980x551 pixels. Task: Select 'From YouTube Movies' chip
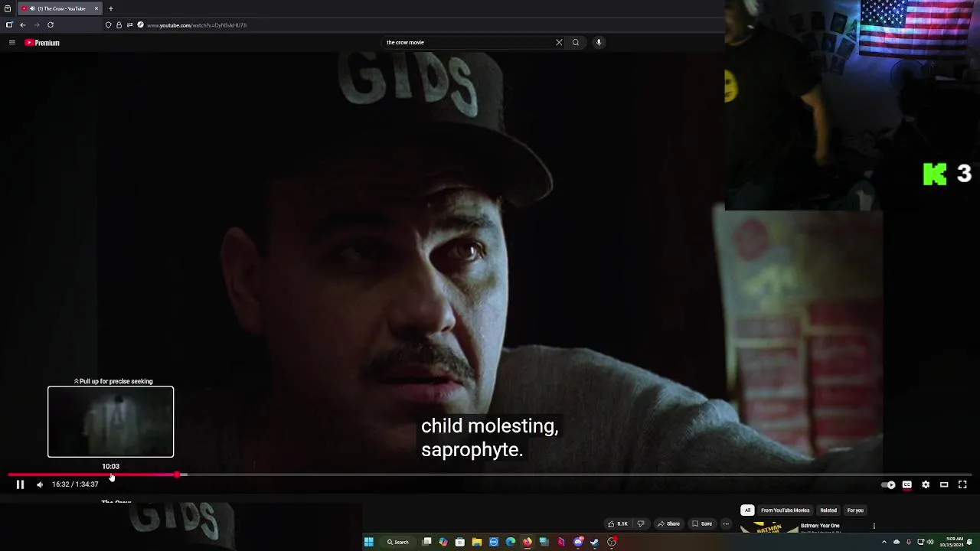coord(785,510)
